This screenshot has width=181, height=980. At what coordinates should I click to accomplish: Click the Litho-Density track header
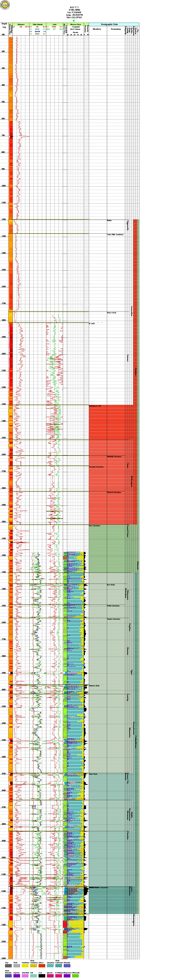38,24
